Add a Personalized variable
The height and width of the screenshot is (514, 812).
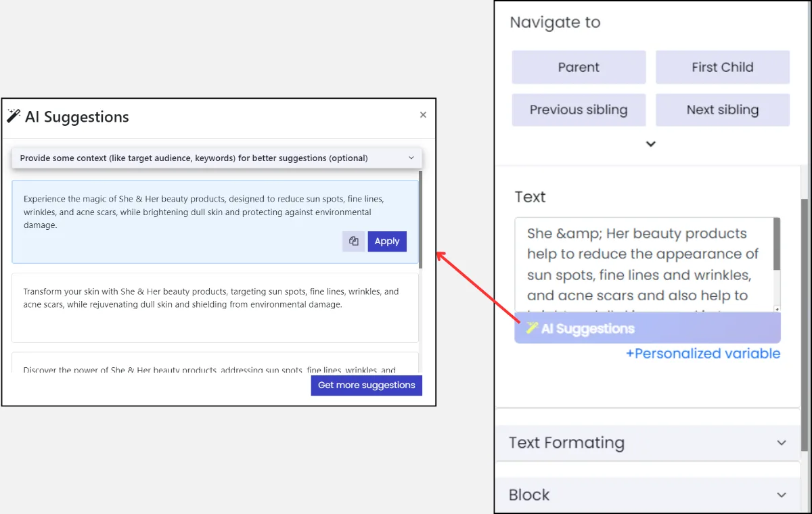click(703, 354)
